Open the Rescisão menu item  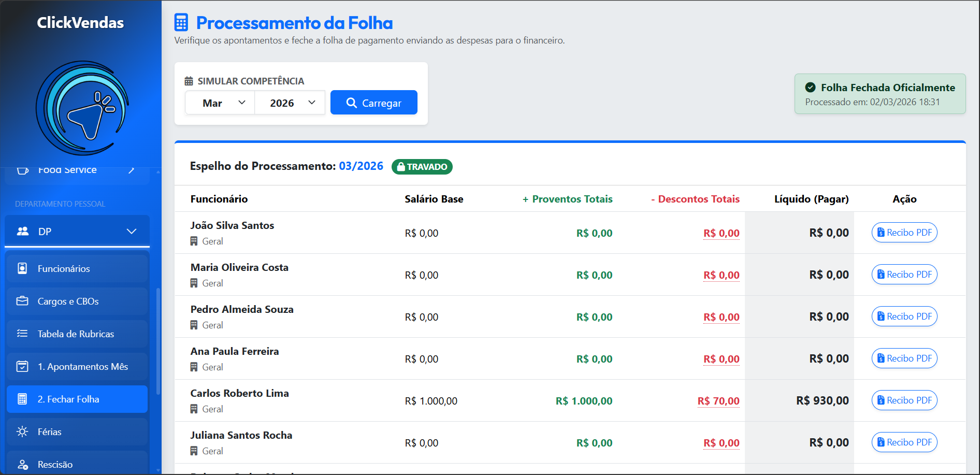[x=77, y=463]
